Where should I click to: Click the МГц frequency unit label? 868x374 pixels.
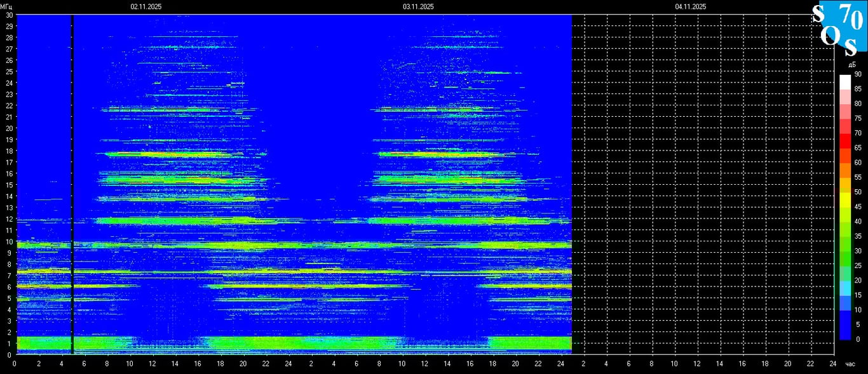point(6,6)
